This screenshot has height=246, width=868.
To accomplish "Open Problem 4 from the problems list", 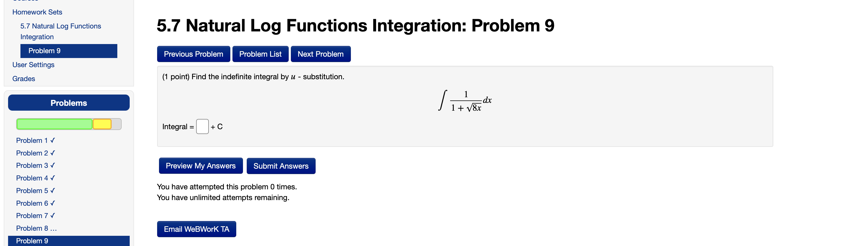I will coord(32,178).
